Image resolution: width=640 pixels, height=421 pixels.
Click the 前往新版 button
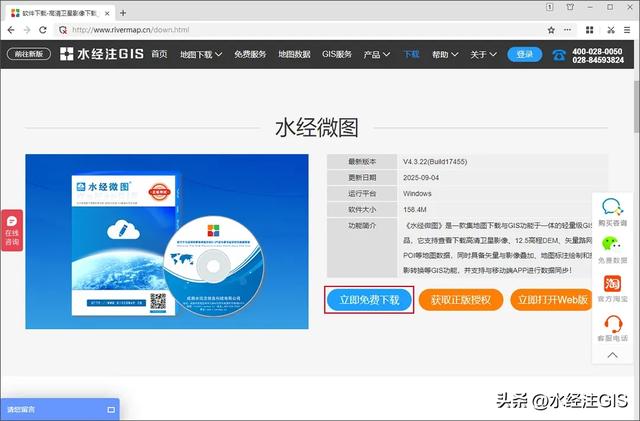29,54
